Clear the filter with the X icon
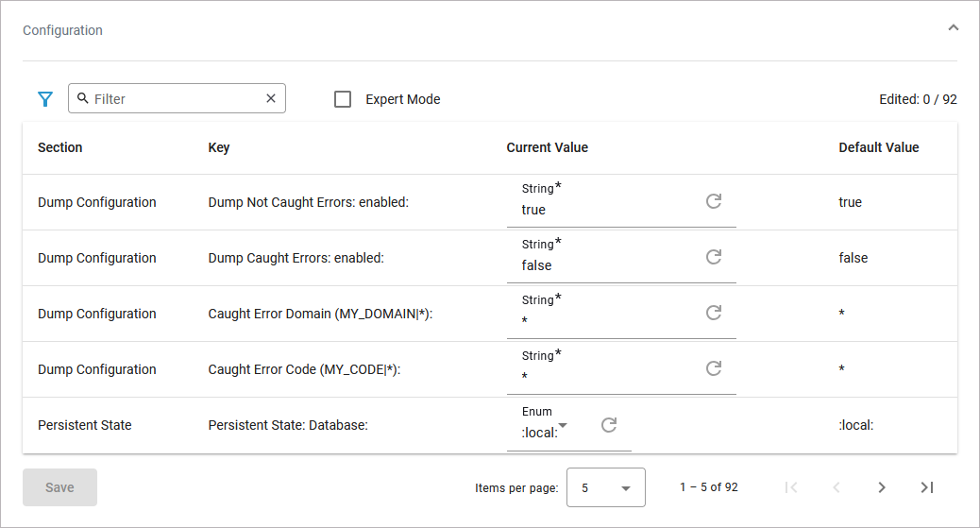Viewport: 980px width, 528px height. [x=271, y=98]
